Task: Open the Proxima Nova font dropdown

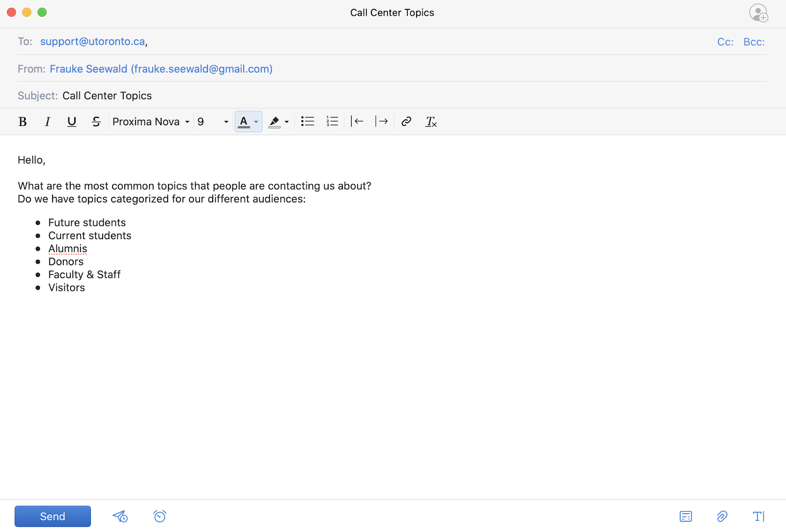Action: [151, 122]
